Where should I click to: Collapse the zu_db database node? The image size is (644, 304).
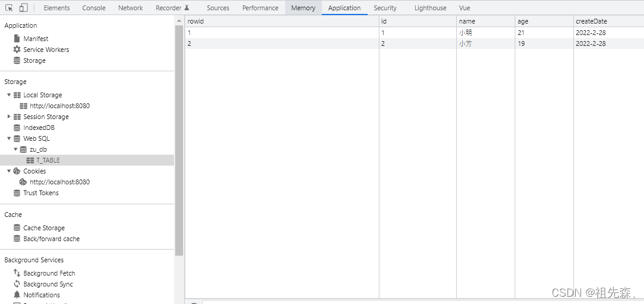[x=16, y=149]
